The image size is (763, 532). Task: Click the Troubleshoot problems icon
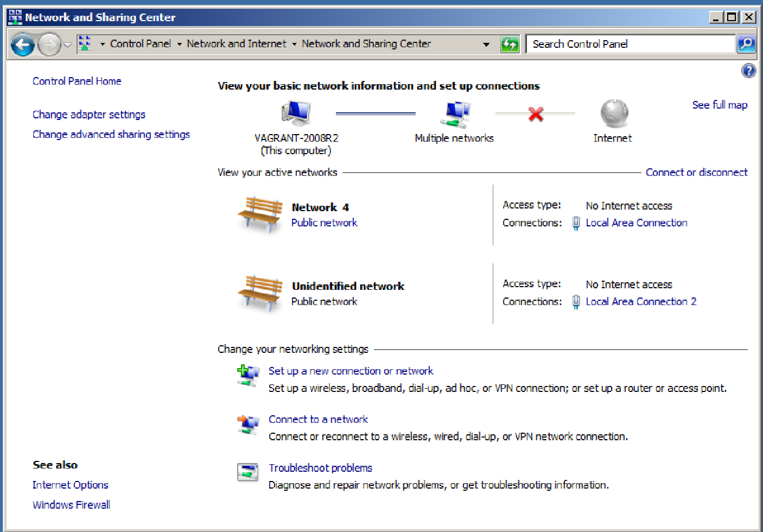247,472
